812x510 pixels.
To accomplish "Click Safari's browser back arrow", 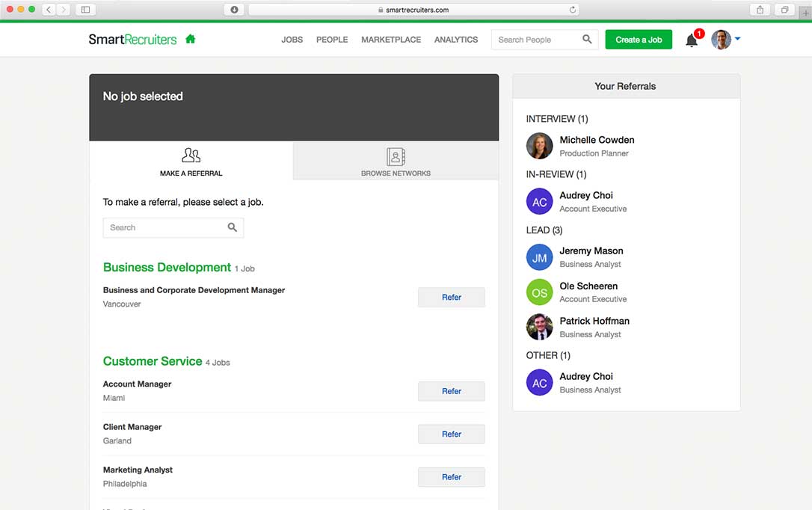I will coord(49,10).
